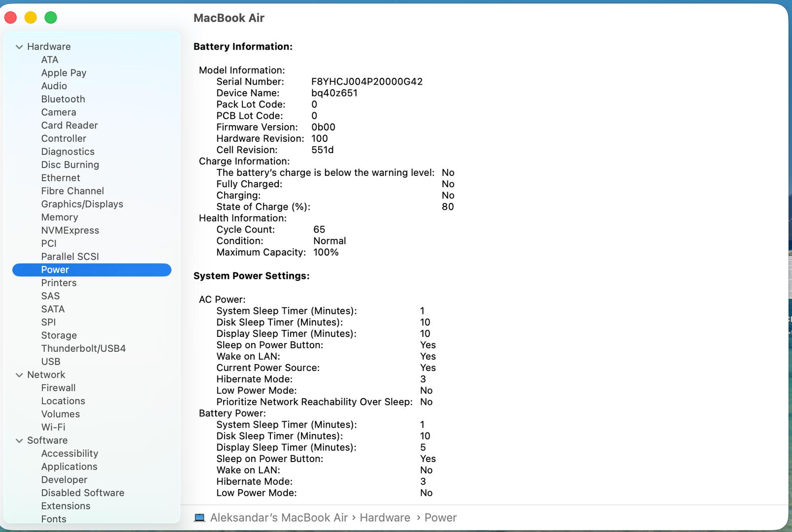Open Applications under Software
Viewport: 792px width, 532px height.
(x=69, y=466)
